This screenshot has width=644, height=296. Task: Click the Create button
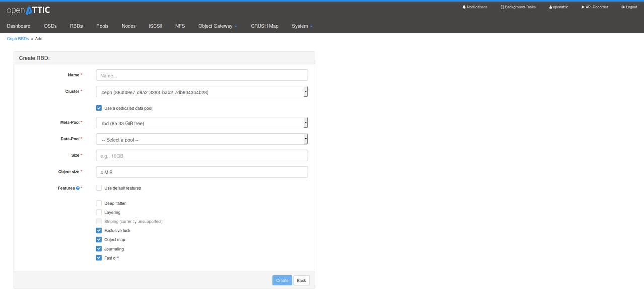[x=282, y=280]
